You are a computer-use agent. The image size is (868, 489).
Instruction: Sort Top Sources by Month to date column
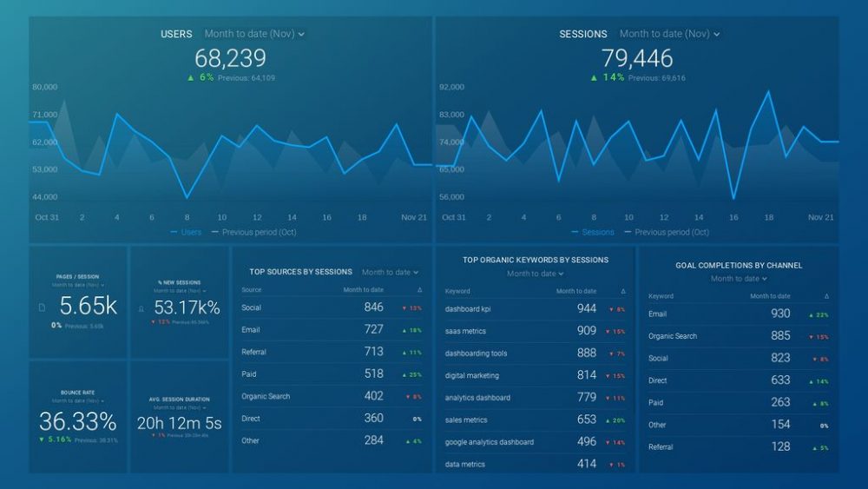[x=363, y=290]
